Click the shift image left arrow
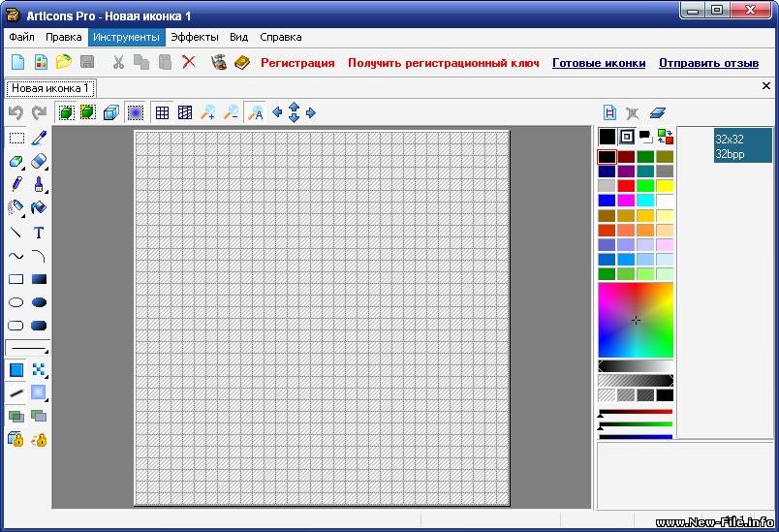This screenshot has width=779, height=532. [277, 112]
